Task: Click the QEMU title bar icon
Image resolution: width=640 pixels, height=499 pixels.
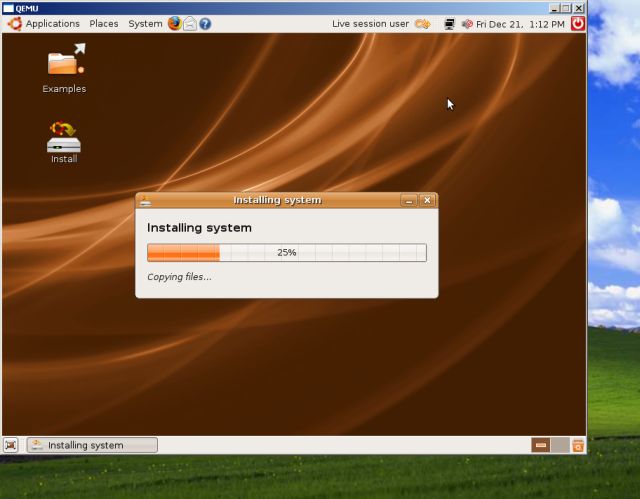Action: [9, 8]
